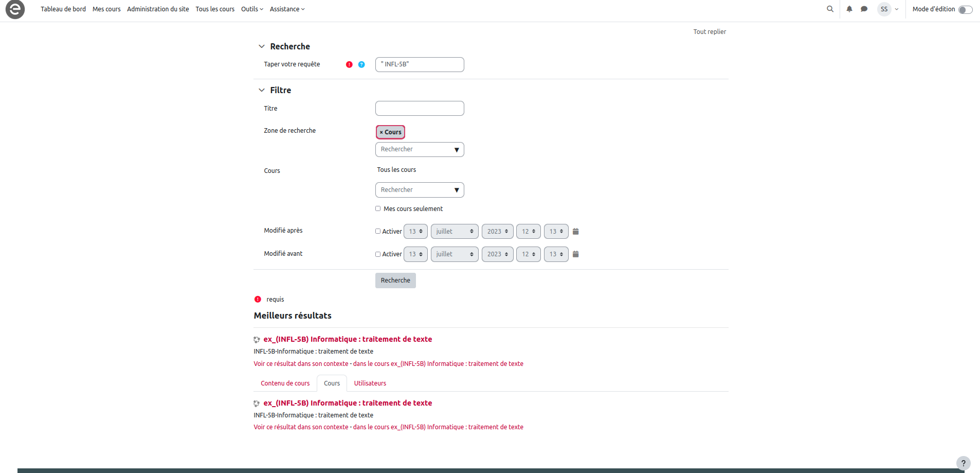Toggle the Mode d'édition switch
Viewport: 980px width, 473px height.
[x=965, y=10]
